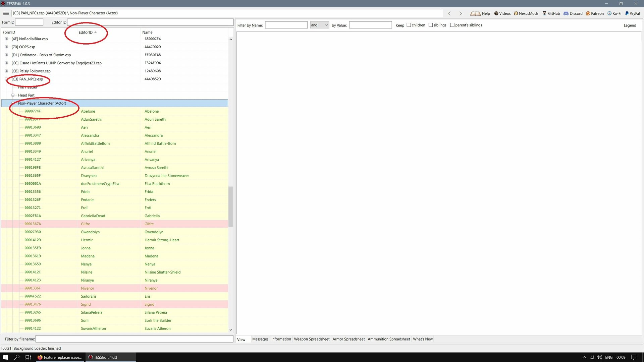Open the Patreon link
Screen dimensions: 644x362
pyautogui.click(x=595, y=13)
